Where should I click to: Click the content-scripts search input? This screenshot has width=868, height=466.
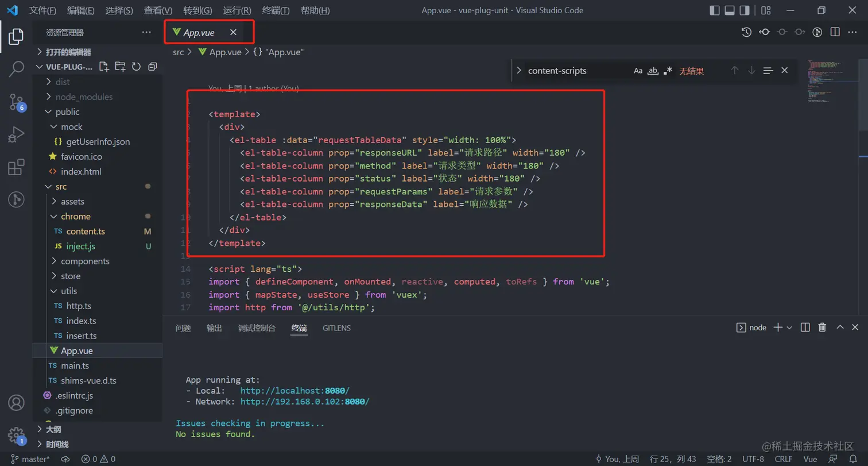(577, 71)
